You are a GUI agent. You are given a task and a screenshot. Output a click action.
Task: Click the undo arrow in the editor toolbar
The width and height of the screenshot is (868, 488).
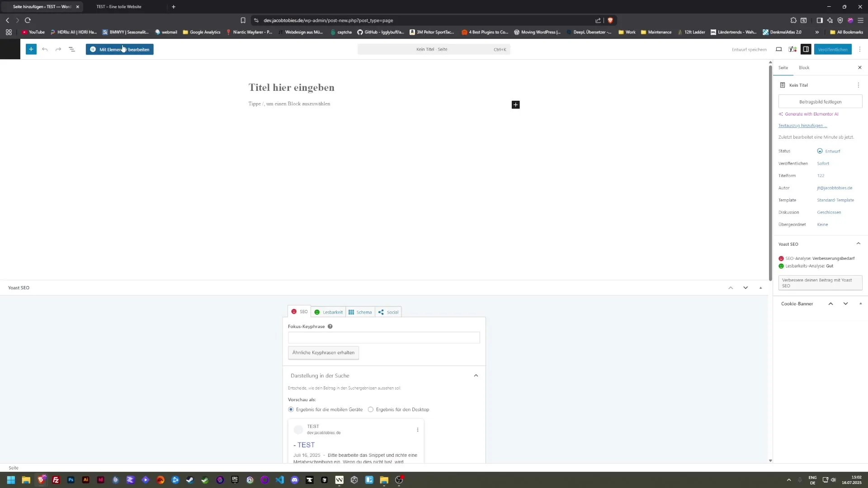(45, 49)
